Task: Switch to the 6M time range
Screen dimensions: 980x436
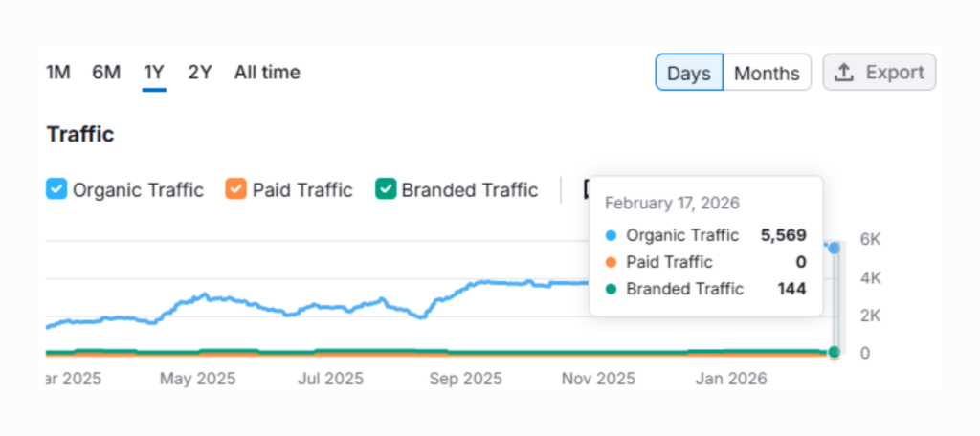Action: [106, 73]
